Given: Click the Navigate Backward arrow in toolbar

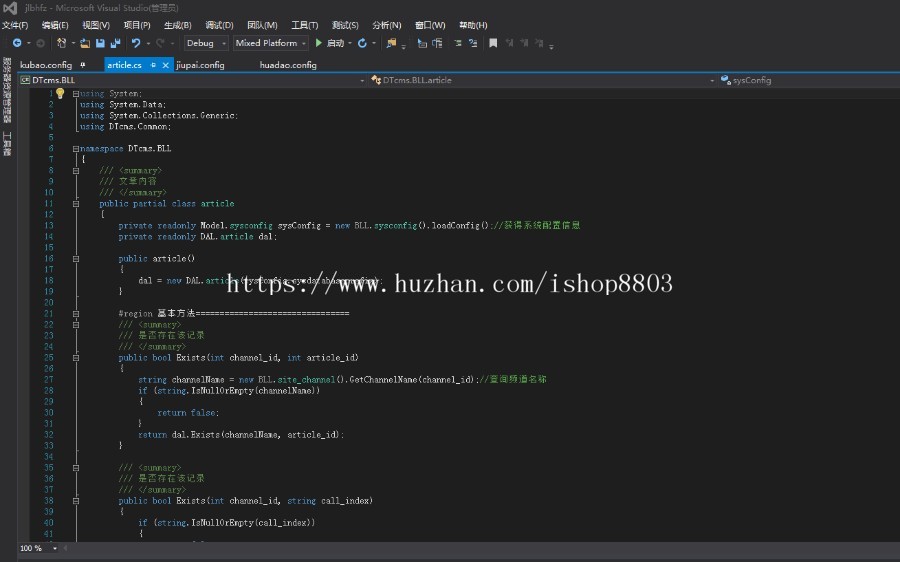Looking at the screenshot, I should (17, 43).
